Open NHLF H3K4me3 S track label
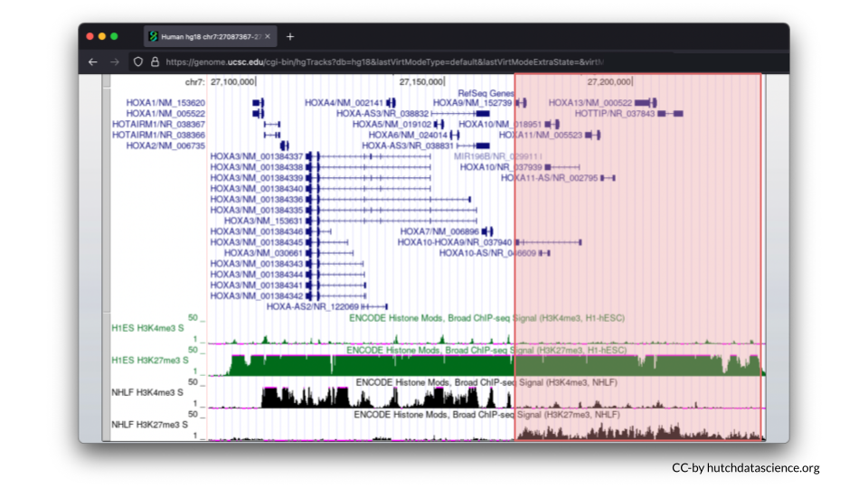This screenshot has height=488, width=868. pyautogui.click(x=147, y=392)
